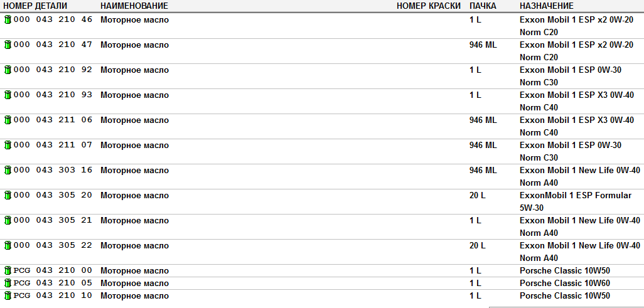This screenshot has height=308, width=644.
Task: Open Porsche Classic 10W60 entry
Action: click(x=565, y=283)
